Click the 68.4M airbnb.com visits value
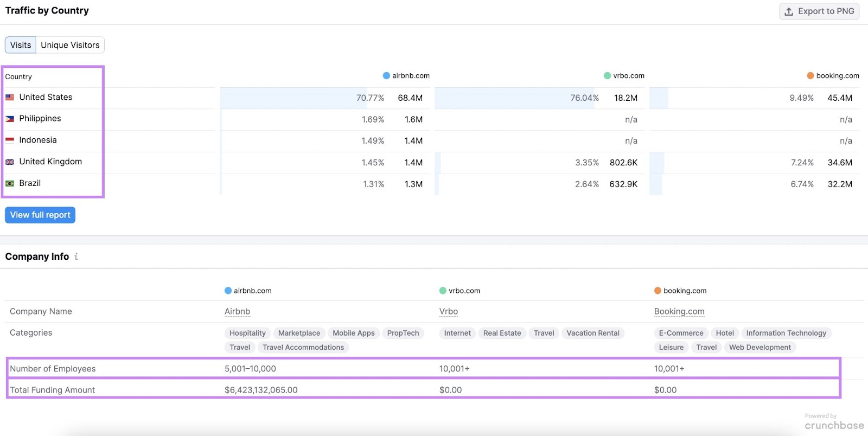The image size is (868, 436). click(x=410, y=98)
